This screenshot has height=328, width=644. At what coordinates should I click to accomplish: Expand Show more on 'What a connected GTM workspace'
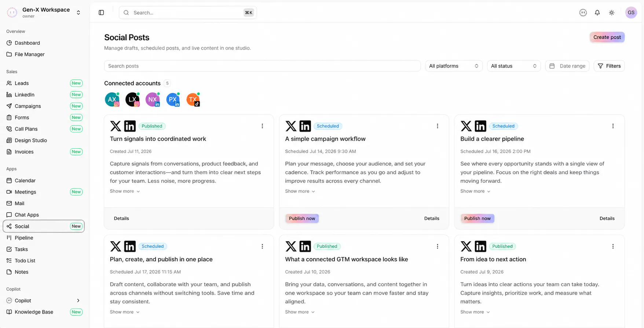(x=300, y=312)
